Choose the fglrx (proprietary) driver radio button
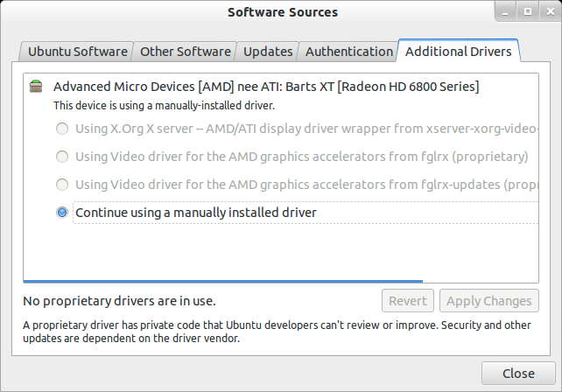 pyautogui.click(x=62, y=157)
